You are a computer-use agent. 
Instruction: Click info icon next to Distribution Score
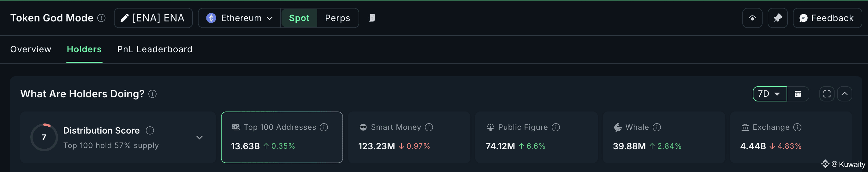[x=150, y=130]
